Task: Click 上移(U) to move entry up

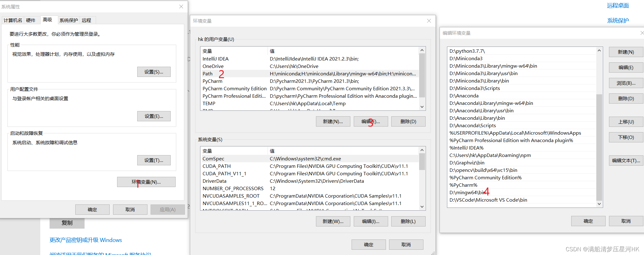Action: click(626, 122)
